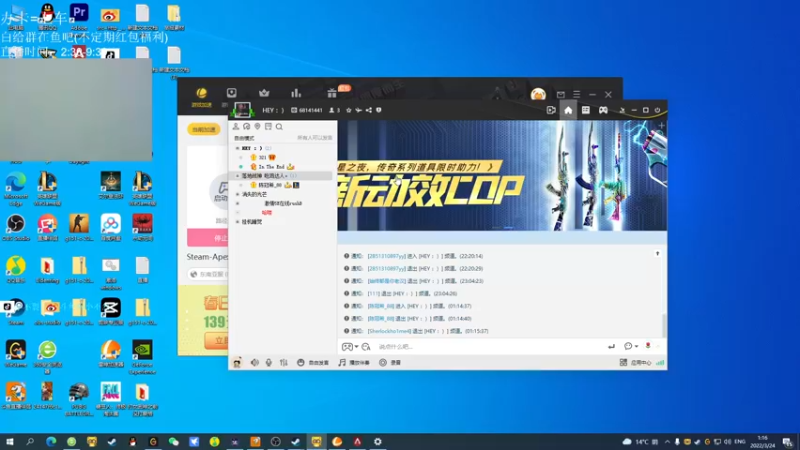
Task: Open the game controller dropdown beside chat input
Action: [350, 347]
